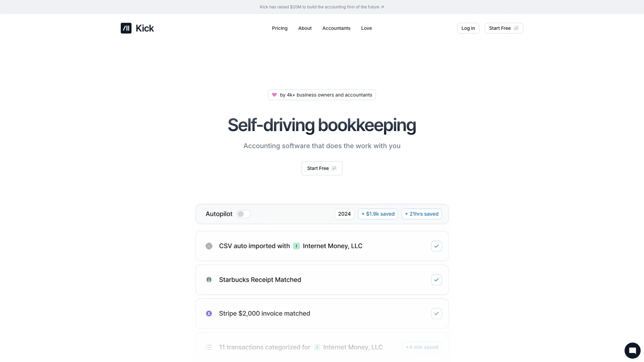The image size is (644, 362).
Task: Click the Internet Money avatar badge
Action: [297, 246]
